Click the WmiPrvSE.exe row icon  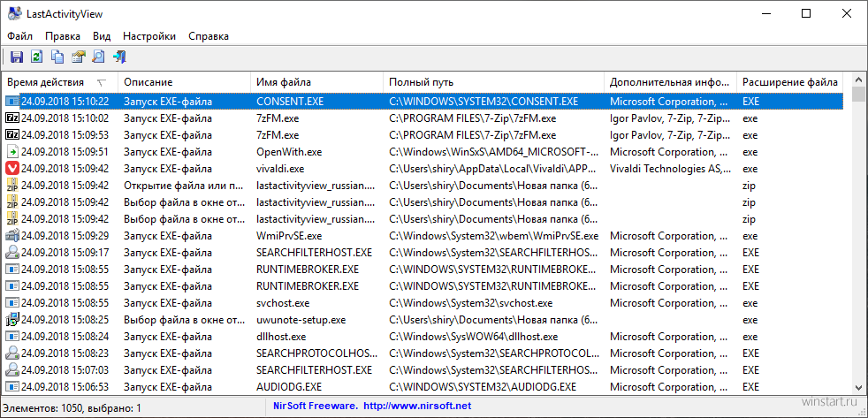pos(12,236)
